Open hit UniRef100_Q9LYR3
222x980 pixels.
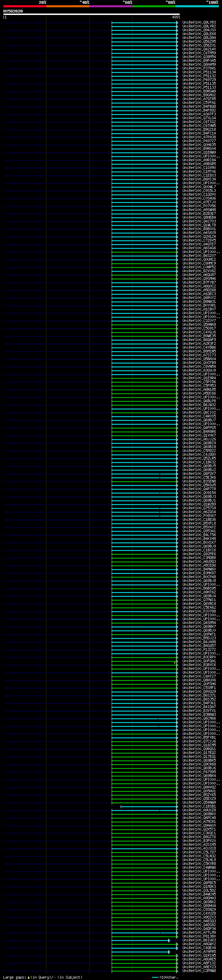click(199, 23)
